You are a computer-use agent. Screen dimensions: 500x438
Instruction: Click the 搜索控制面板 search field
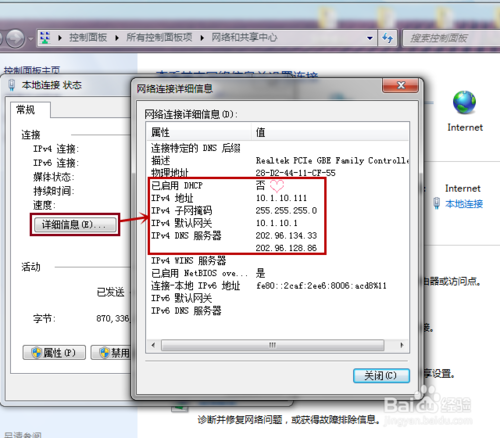tap(451, 38)
